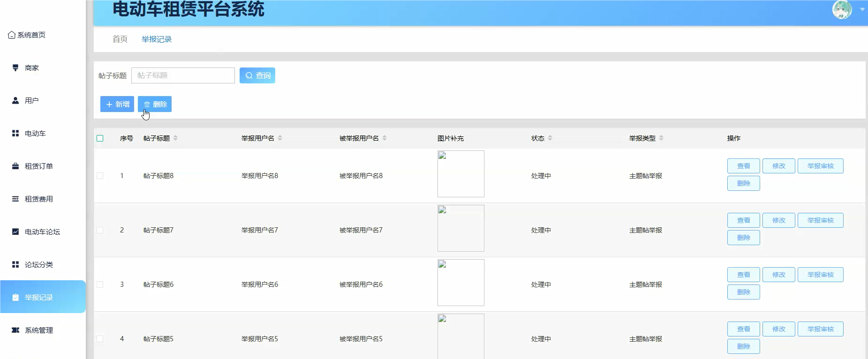The width and height of the screenshot is (868, 359).
Task: Check the checkbox for row 帖子标题7
Action: (x=100, y=230)
